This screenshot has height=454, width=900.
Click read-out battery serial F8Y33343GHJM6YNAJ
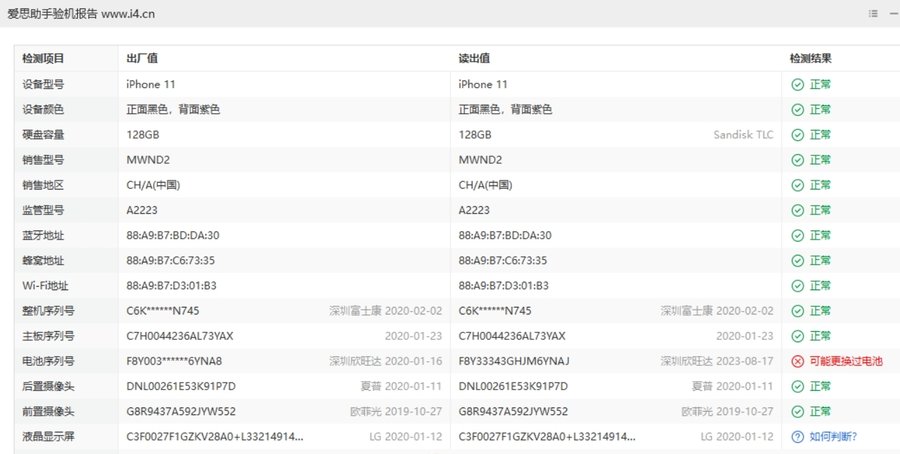click(514, 361)
